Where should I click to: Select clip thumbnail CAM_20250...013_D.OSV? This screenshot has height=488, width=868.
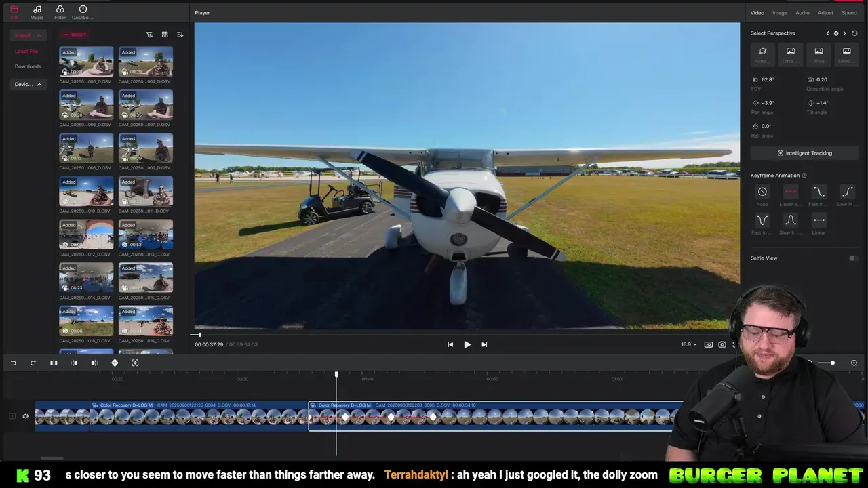pyautogui.click(x=146, y=235)
